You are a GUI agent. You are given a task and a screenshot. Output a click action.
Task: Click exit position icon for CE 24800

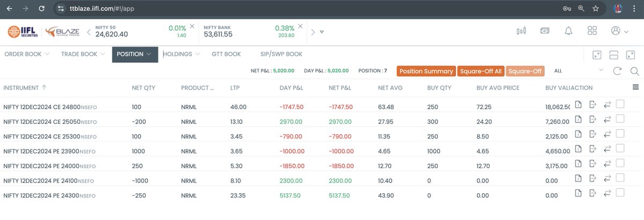click(x=592, y=105)
